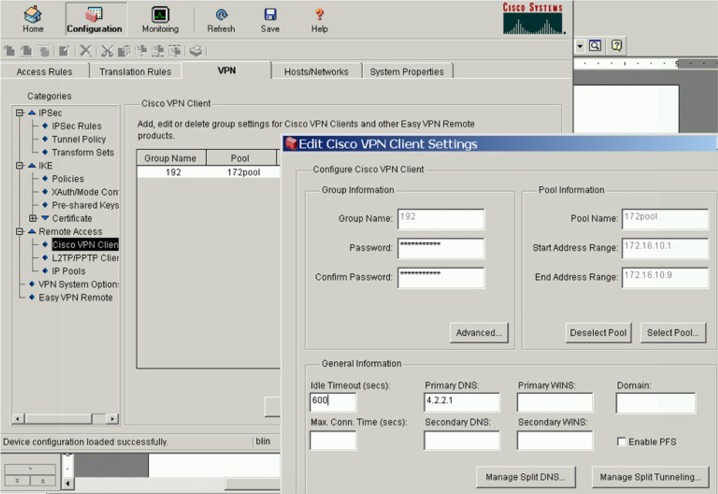Click the print toolbar icon

point(196,51)
